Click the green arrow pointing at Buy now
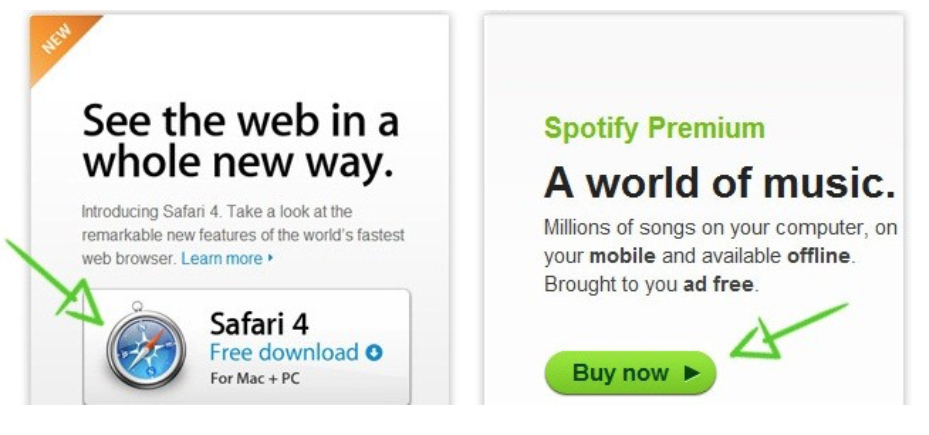This screenshot has width=929, height=435. (x=786, y=332)
